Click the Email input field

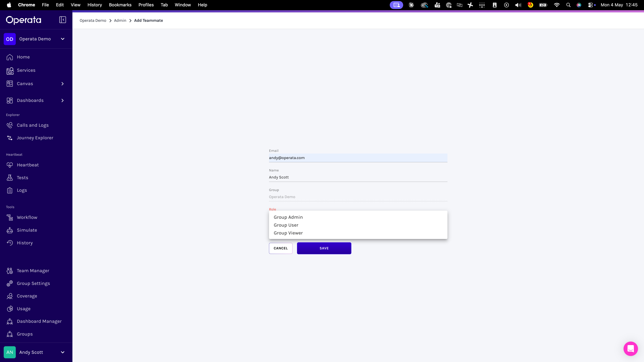click(x=358, y=158)
